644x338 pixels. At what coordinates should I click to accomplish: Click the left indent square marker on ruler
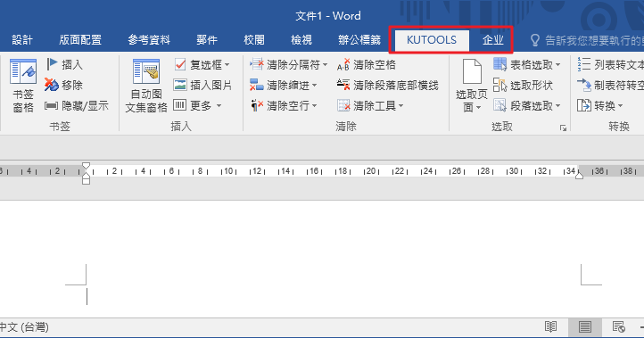(86, 181)
